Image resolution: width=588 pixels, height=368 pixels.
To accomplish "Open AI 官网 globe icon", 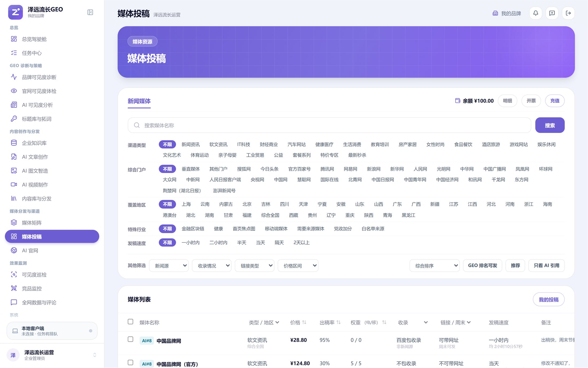I will (14, 251).
